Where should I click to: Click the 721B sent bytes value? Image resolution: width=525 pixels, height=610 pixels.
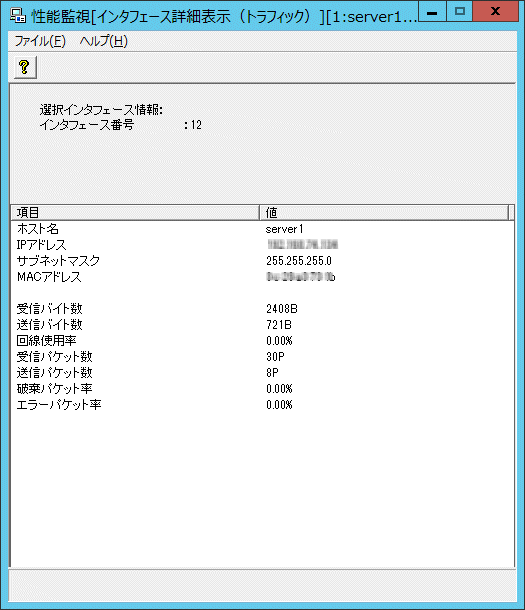coord(279,325)
